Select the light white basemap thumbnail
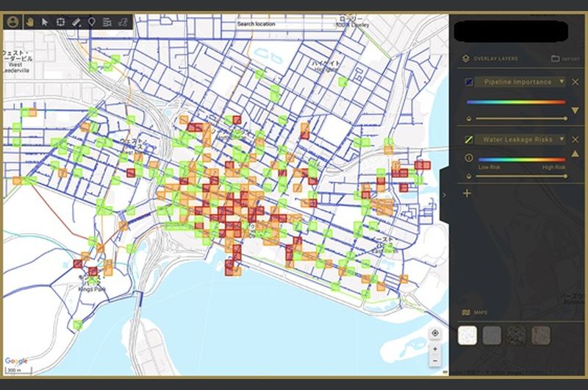This screenshot has height=390, width=588. (467, 336)
